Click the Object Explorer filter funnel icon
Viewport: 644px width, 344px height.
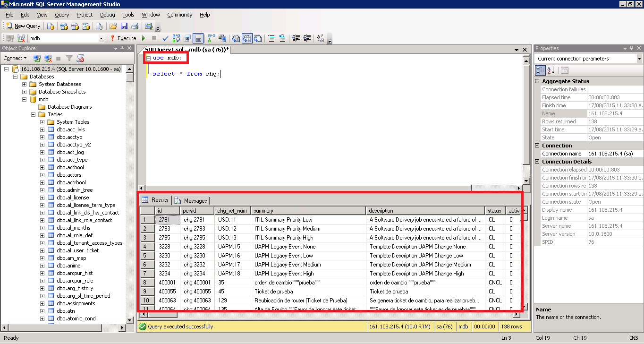tap(69, 58)
